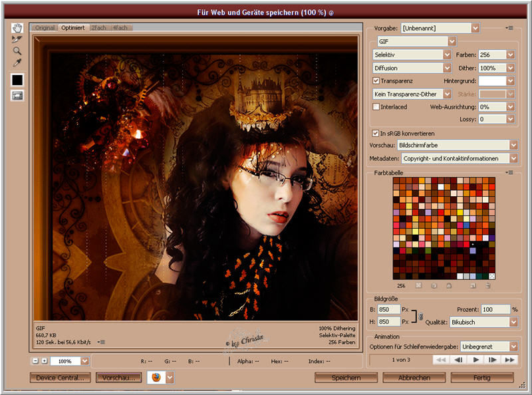
Task: Select the Slice Select tool
Action: click(17, 39)
